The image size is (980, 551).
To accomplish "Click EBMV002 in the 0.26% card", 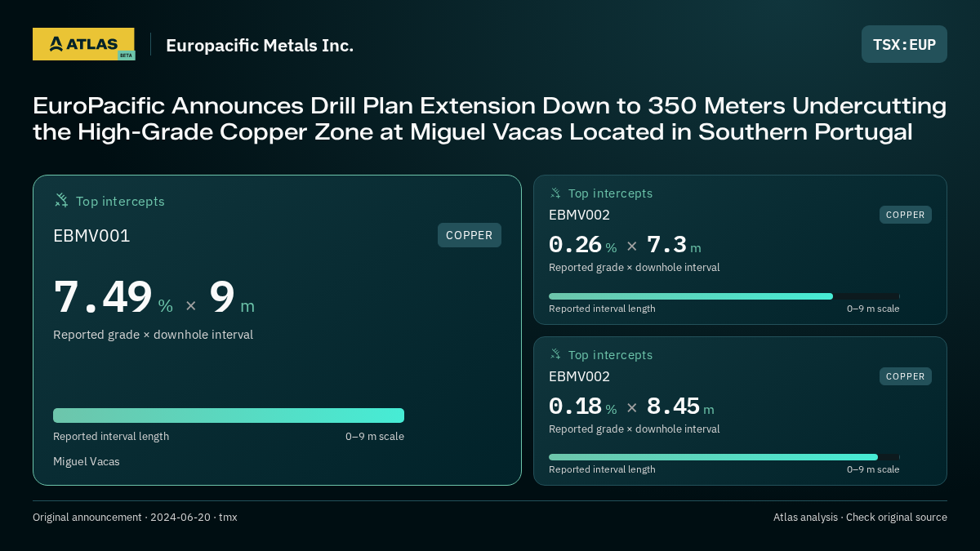I will pos(580,215).
